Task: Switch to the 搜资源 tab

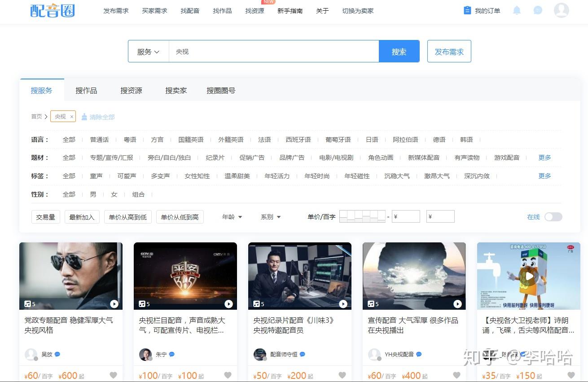Action: (131, 91)
